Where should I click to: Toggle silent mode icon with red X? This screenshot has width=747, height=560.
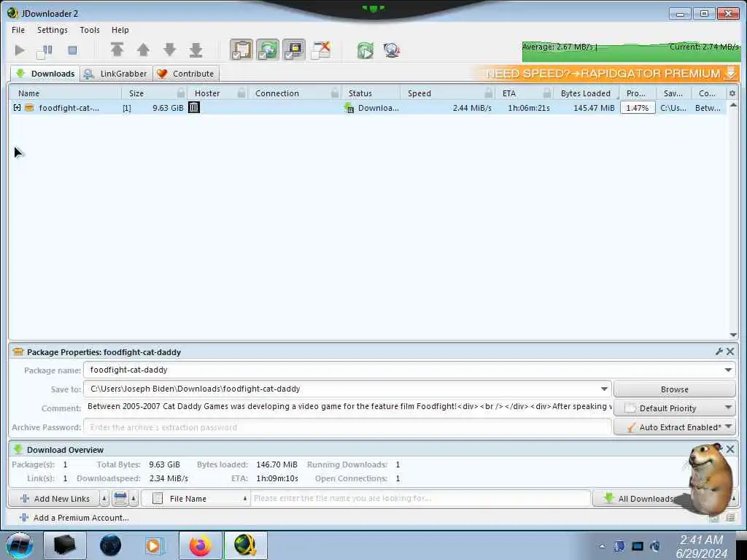coord(321,50)
